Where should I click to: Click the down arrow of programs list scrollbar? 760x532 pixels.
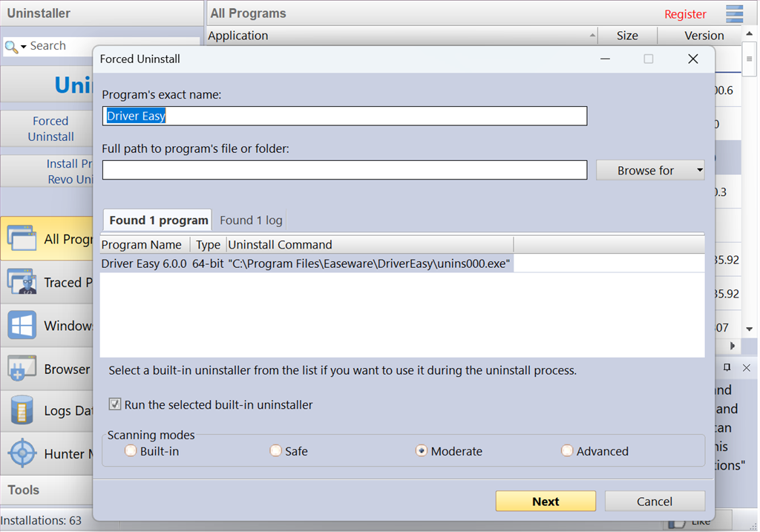pyautogui.click(x=750, y=329)
